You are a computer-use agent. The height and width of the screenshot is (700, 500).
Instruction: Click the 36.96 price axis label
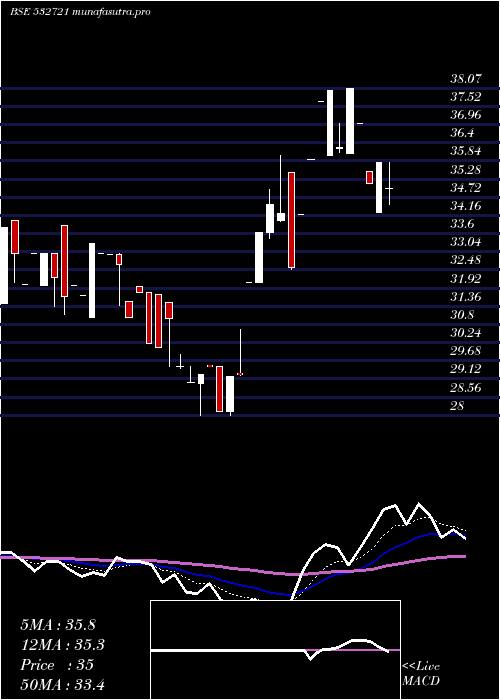(x=466, y=115)
